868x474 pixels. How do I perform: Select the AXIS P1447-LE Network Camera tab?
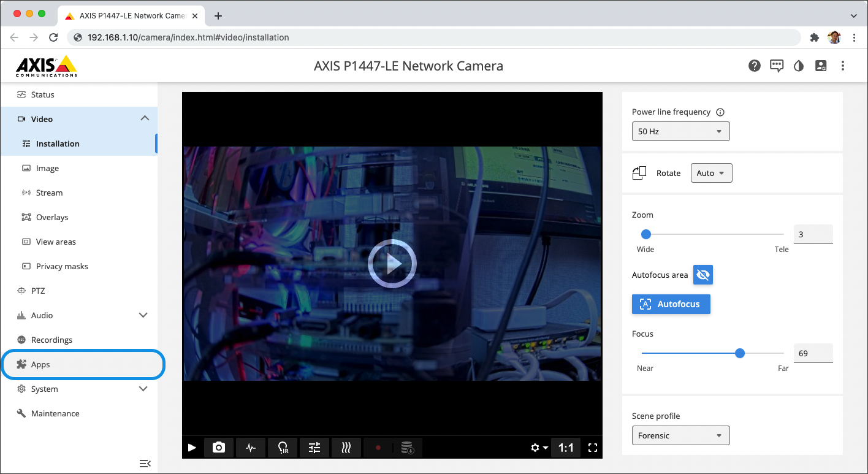point(131,16)
